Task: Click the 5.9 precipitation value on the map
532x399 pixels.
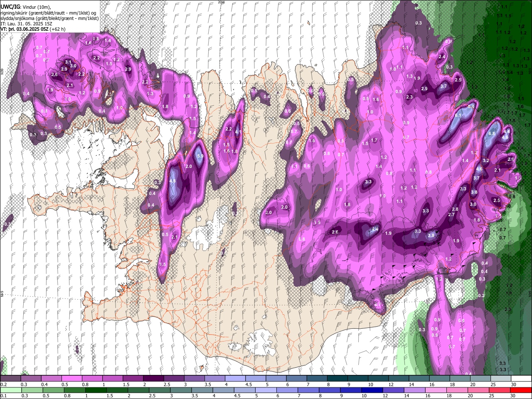Action: tap(200, 156)
